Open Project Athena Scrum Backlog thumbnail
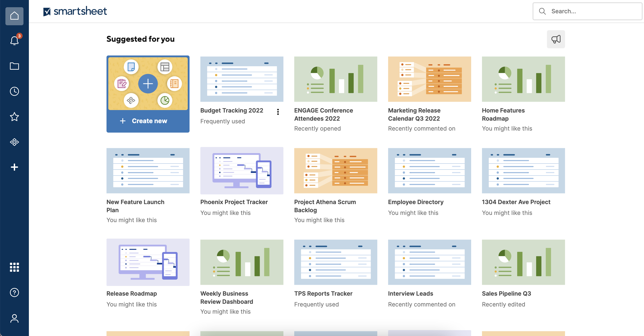This screenshot has height=336, width=644. [x=336, y=171]
